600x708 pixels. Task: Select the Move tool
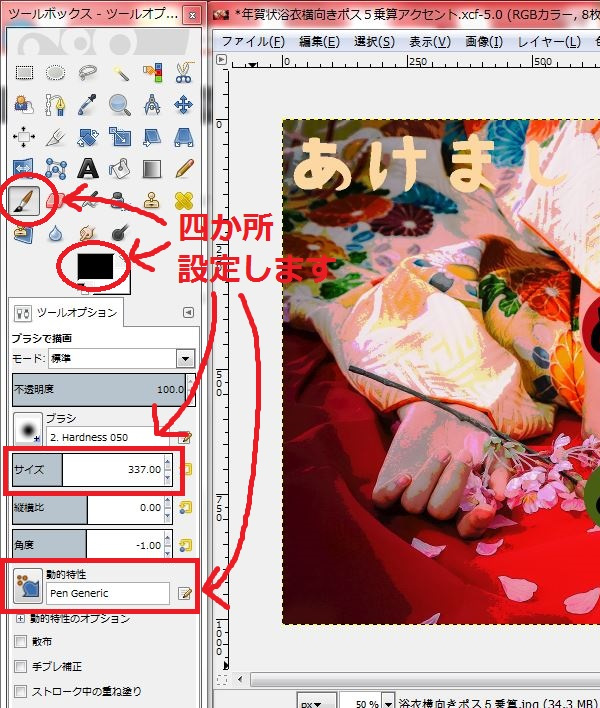[x=184, y=105]
